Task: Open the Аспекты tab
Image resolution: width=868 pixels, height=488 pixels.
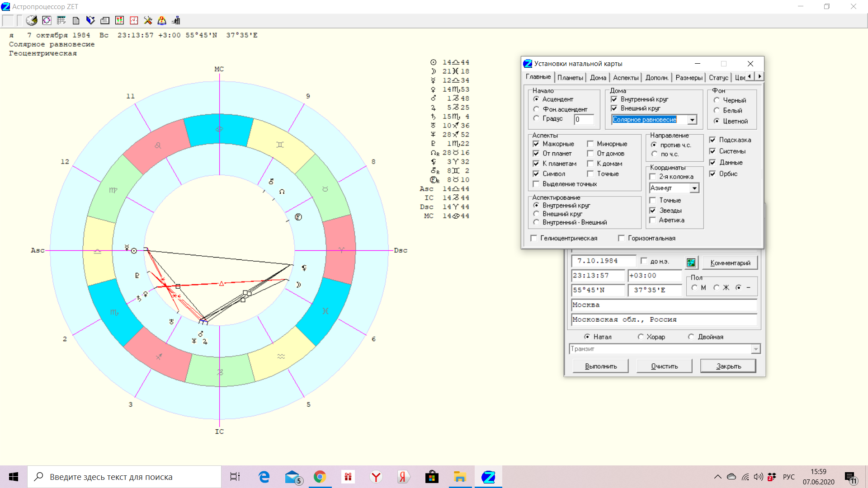Action: point(626,78)
